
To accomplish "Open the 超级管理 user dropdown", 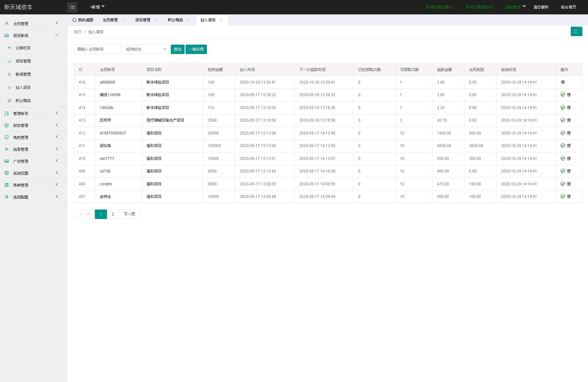I will click(515, 7).
